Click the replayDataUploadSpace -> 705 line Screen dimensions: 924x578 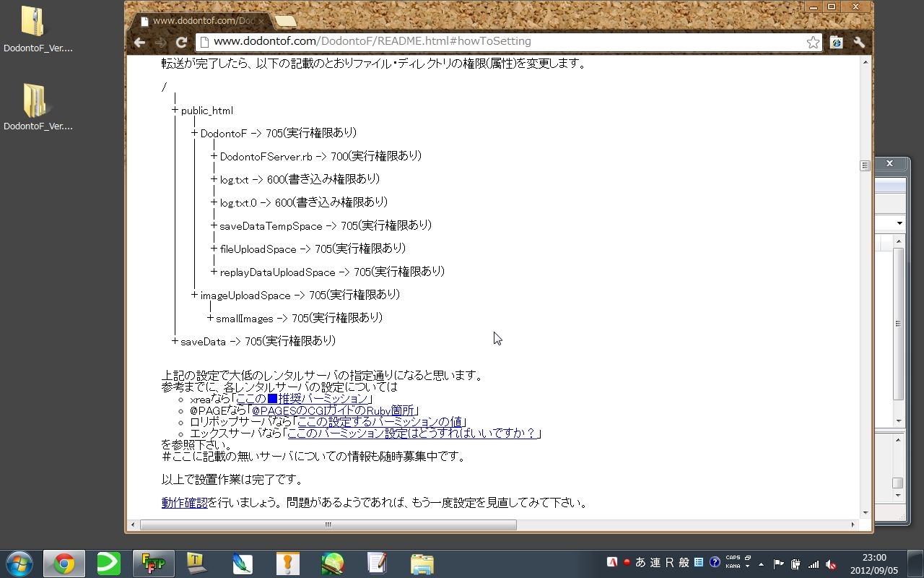tap(332, 272)
